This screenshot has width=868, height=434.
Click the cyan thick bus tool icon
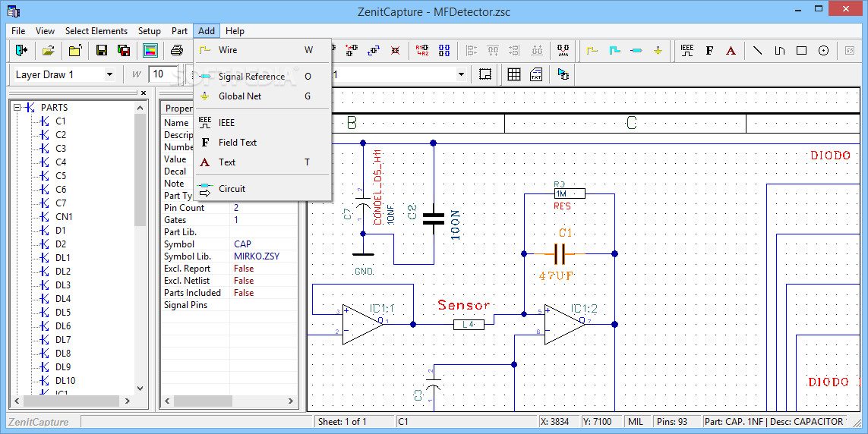tap(614, 51)
